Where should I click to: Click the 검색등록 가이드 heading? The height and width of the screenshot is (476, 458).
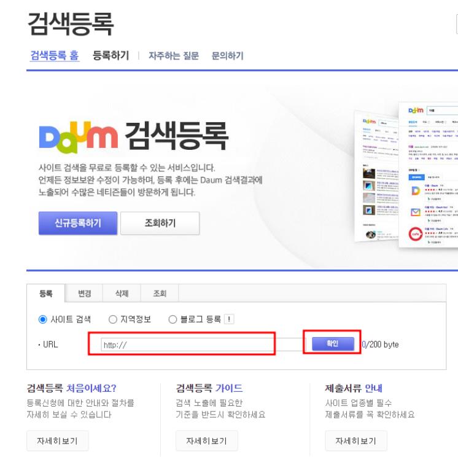click(209, 388)
